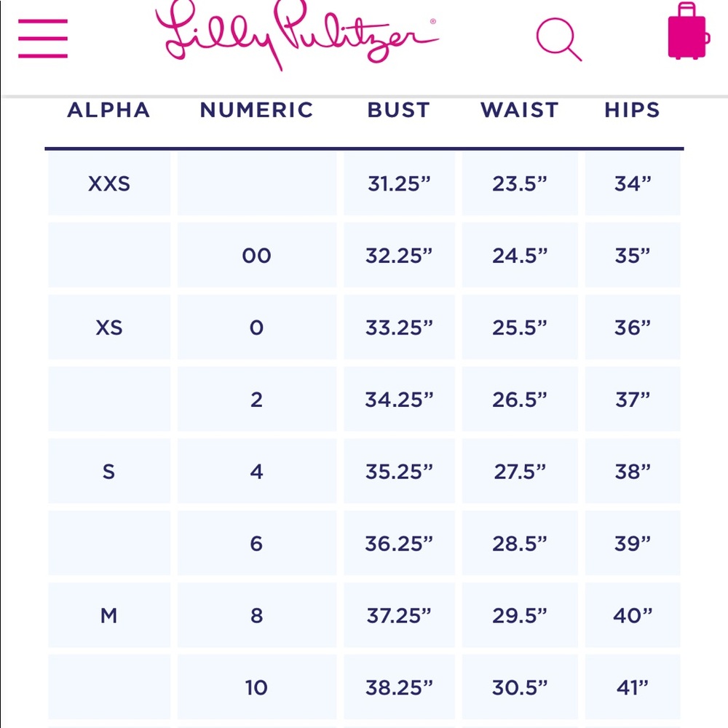Click the 28.5" waist measurement

click(x=520, y=543)
